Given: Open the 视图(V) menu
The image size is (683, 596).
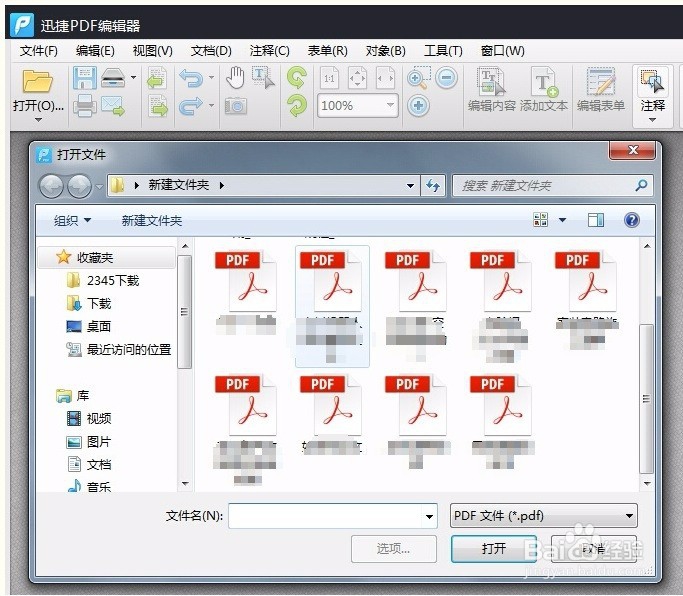Looking at the screenshot, I should pyautogui.click(x=152, y=51).
